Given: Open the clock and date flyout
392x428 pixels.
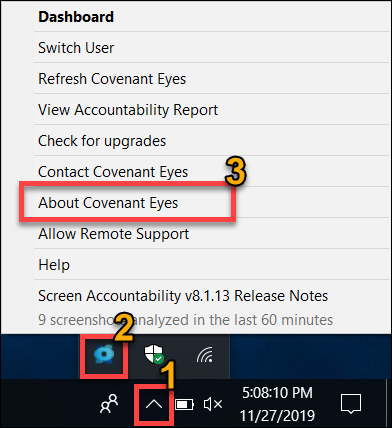Looking at the screenshot, I should (277, 404).
